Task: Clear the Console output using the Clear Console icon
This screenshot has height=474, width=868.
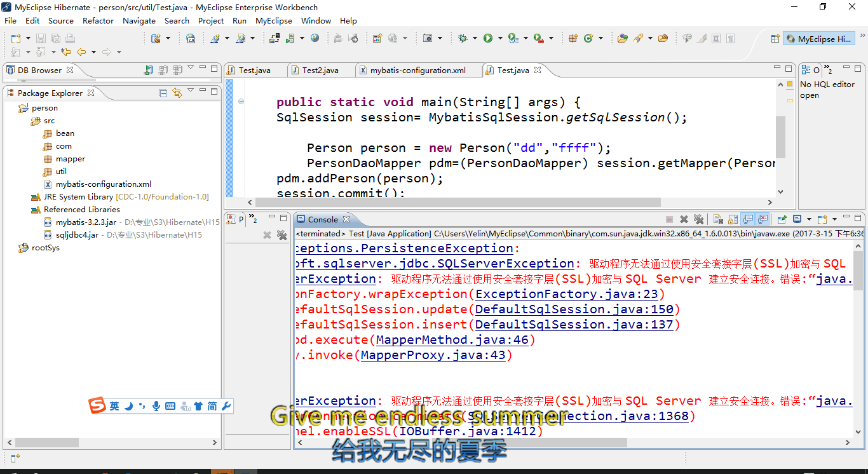Action: 717,219
